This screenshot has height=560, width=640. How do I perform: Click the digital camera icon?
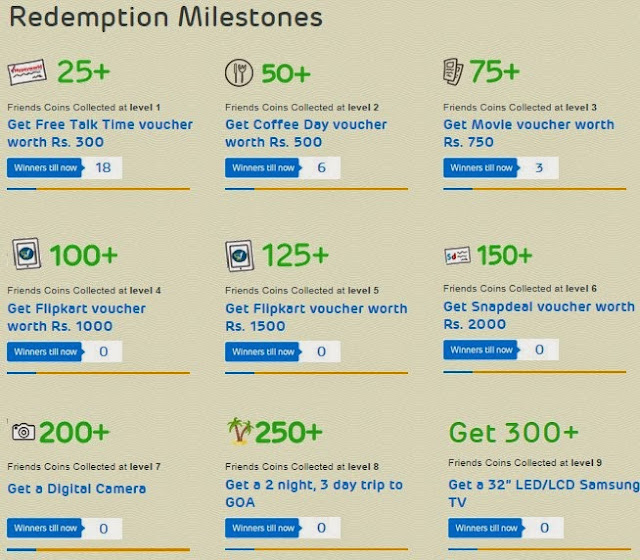pyautogui.click(x=23, y=431)
